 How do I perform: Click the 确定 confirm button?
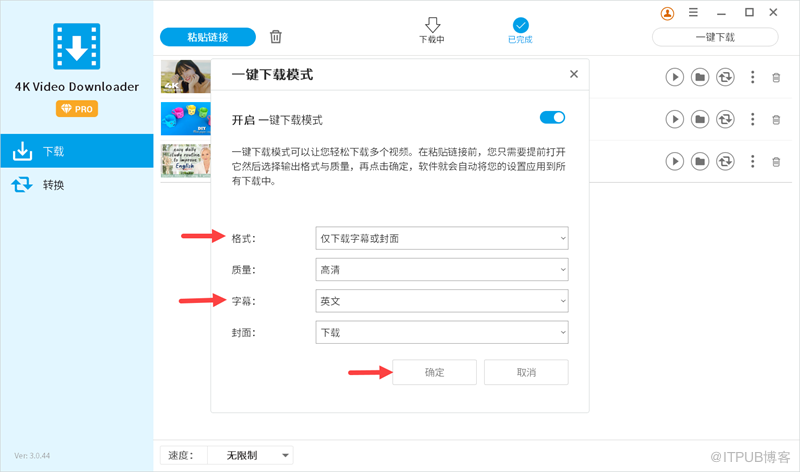pyautogui.click(x=434, y=372)
